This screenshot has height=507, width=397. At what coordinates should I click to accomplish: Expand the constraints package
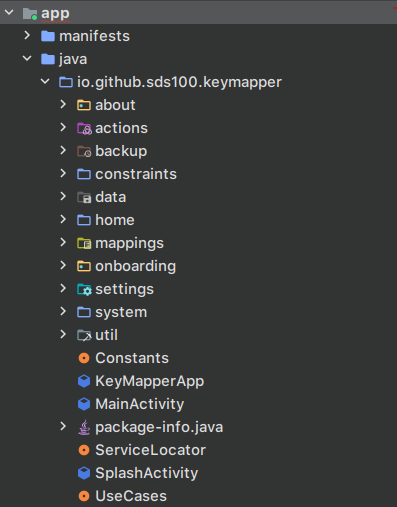(63, 173)
